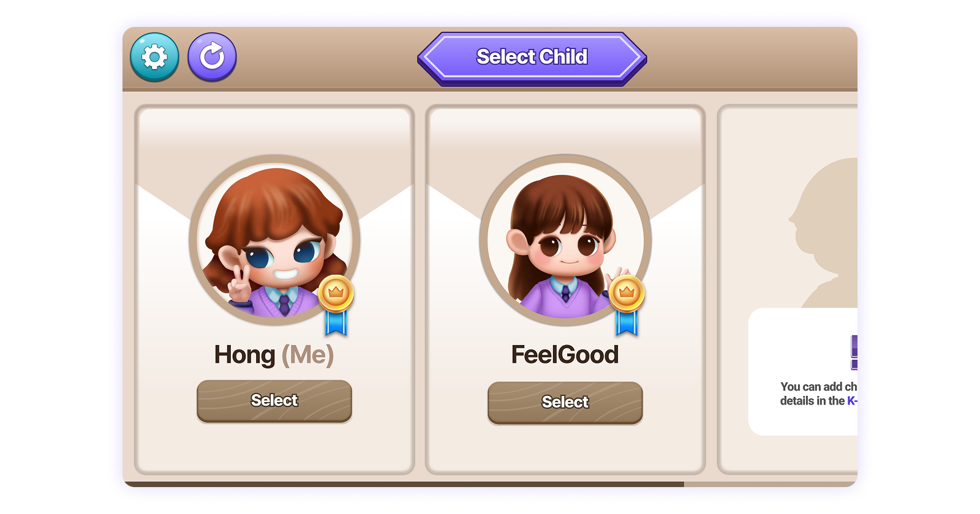Click the partially visible third profile card
This screenshot has width=980, height=514.
pos(788,289)
